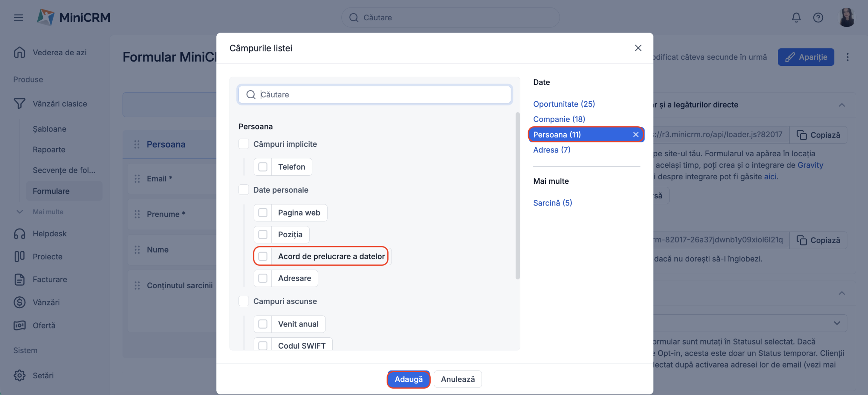The width and height of the screenshot is (868, 395).
Task: Open Setări gear icon
Action: 19,375
